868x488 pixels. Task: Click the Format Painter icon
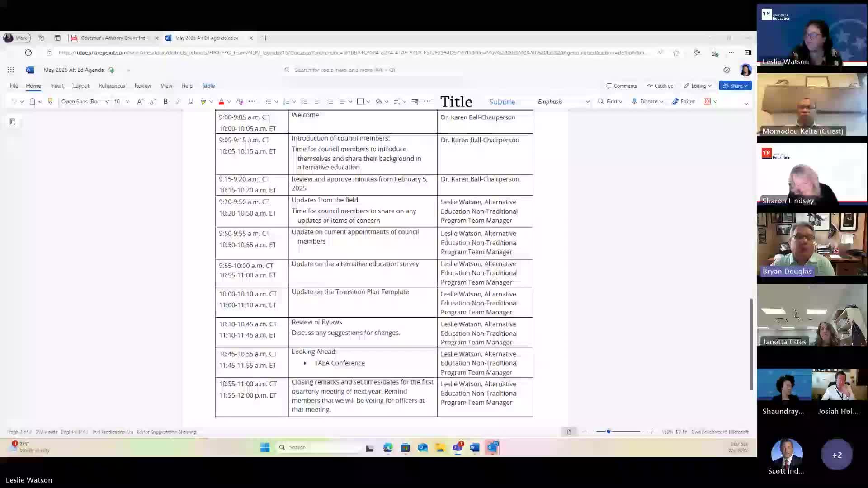(50, 102)
